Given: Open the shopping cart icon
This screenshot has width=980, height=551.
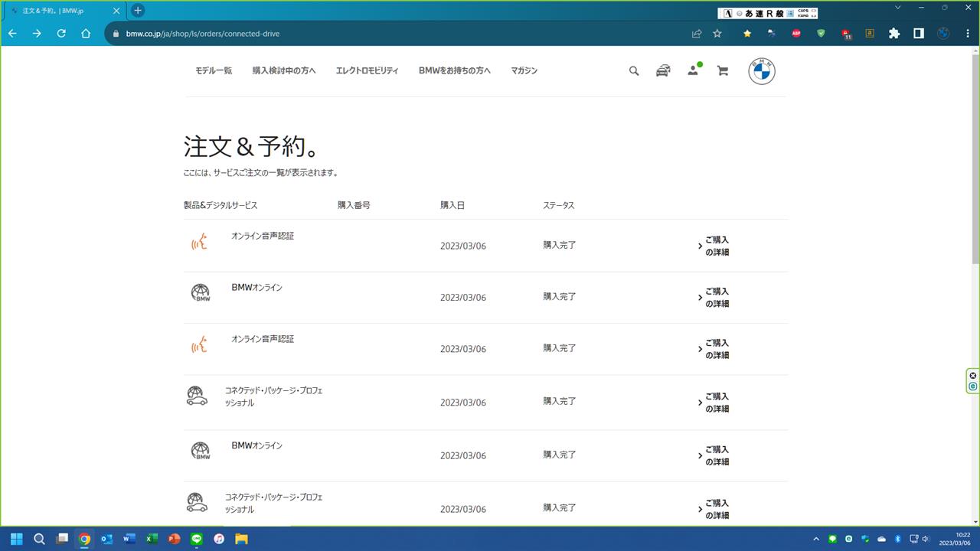Looking at the screenshot, I should tap(722, 70).
